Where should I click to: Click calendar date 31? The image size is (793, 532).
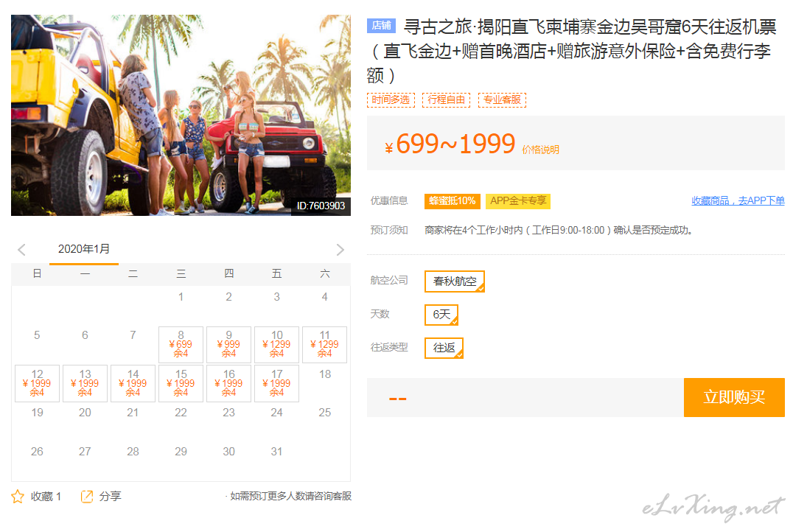click(x=276, y=452)
